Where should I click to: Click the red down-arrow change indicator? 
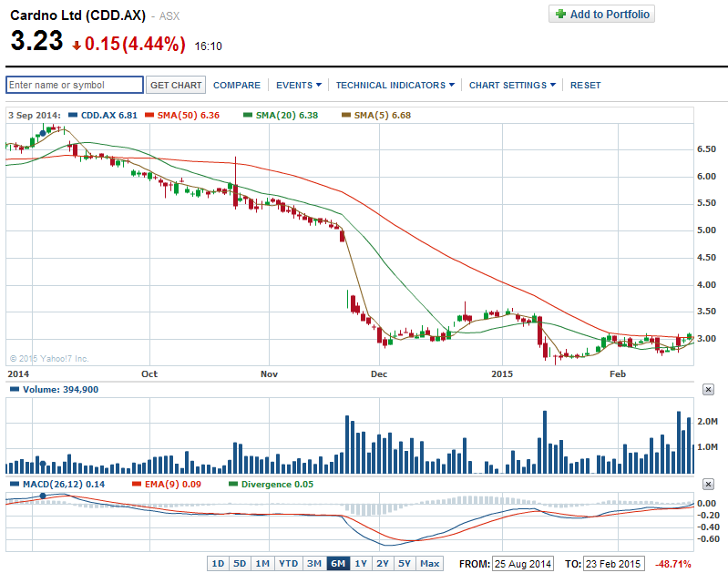click(77, 45)
